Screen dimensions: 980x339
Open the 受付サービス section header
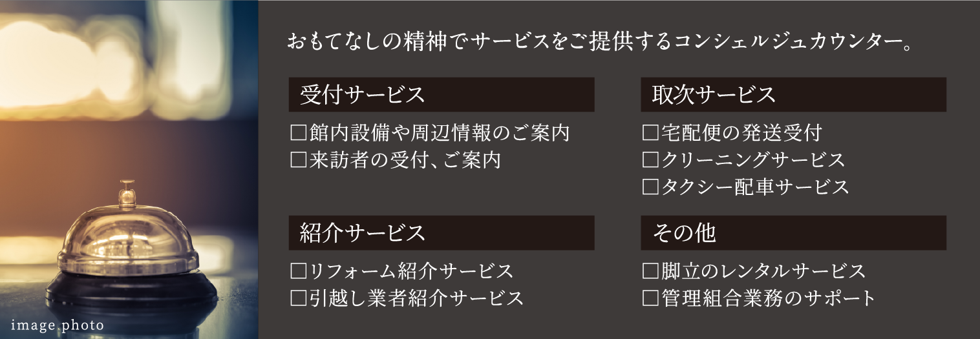441,95
